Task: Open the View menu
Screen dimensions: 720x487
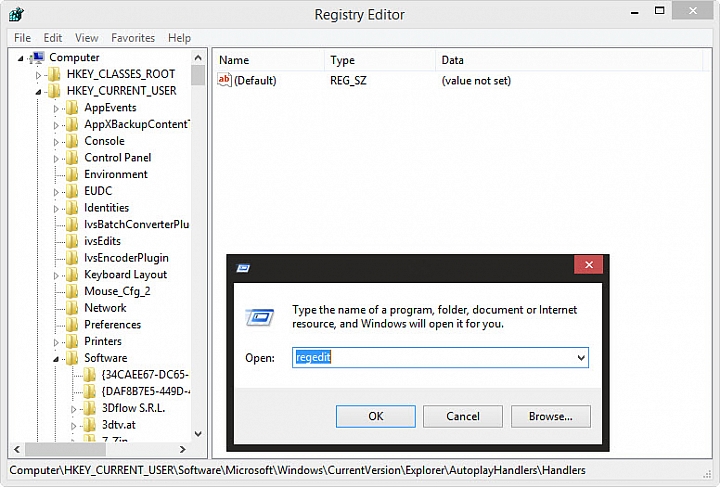Action: (86, 38)
